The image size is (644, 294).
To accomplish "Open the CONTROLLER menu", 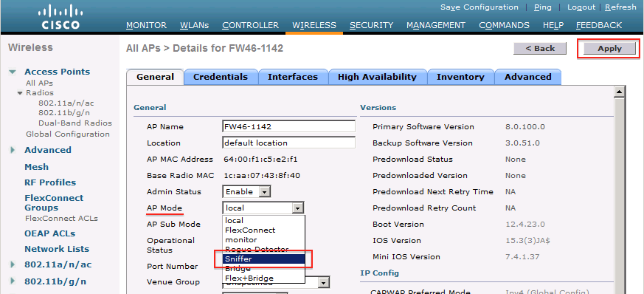I will pyautogui.click(x=251, y=25).
